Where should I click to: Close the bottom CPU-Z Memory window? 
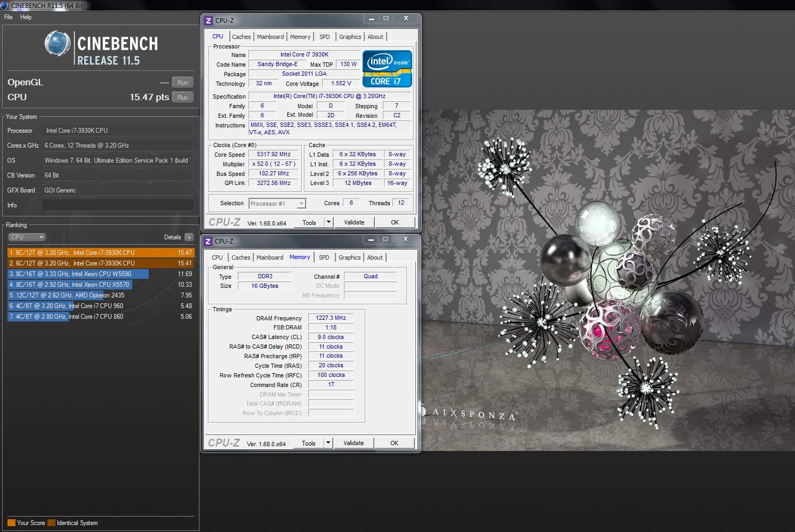tap(405, 239)
